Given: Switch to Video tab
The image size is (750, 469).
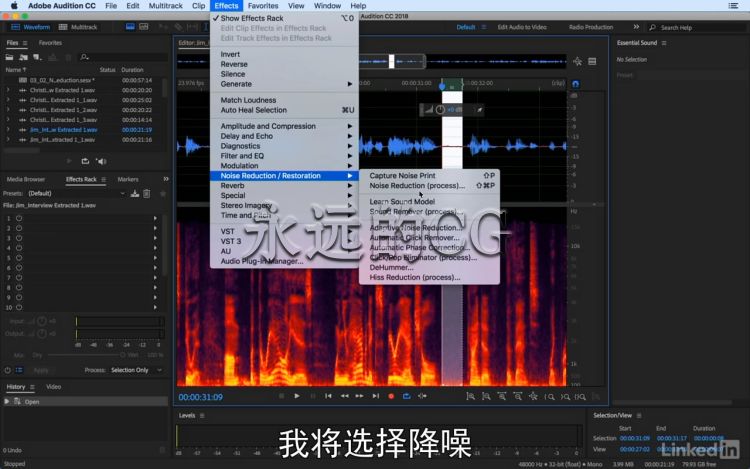Looking at the screenshot, I should click(54, 386).
